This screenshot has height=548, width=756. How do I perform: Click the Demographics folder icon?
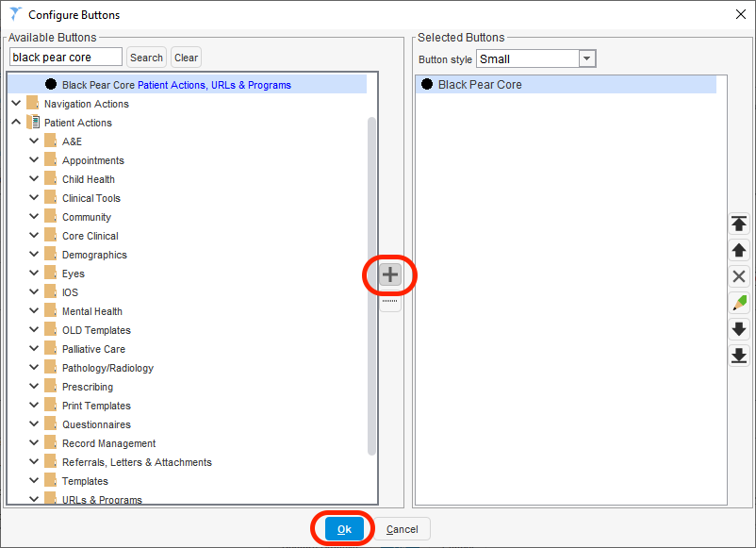[50, 254]
